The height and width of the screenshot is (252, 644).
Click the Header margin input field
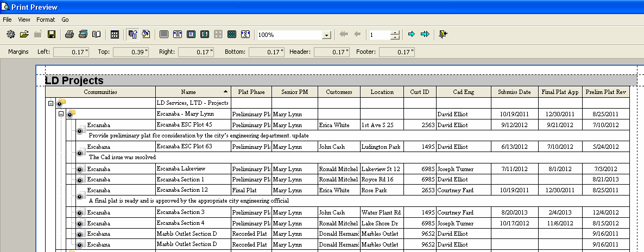(x=332, y=52)
